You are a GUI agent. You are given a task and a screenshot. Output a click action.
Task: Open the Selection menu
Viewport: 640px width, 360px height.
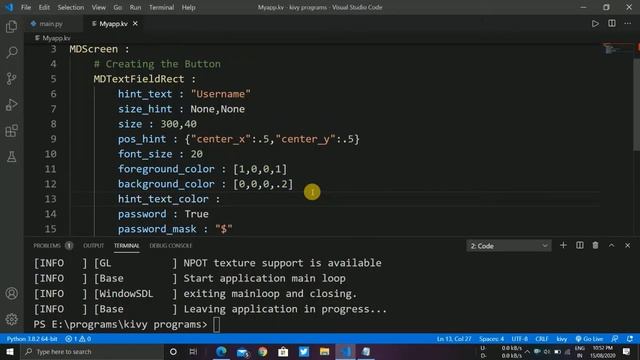[71, 7]
